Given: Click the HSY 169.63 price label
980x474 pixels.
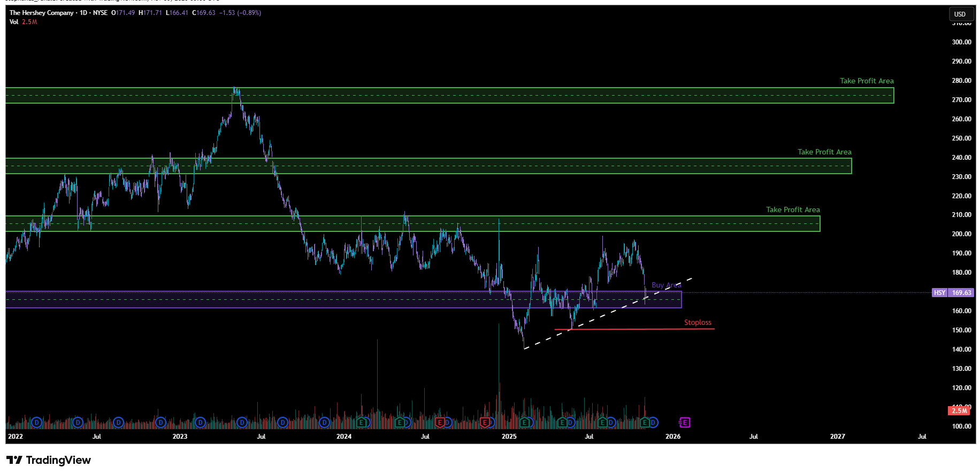Looking at the screenshot, I should pos(953,293).
